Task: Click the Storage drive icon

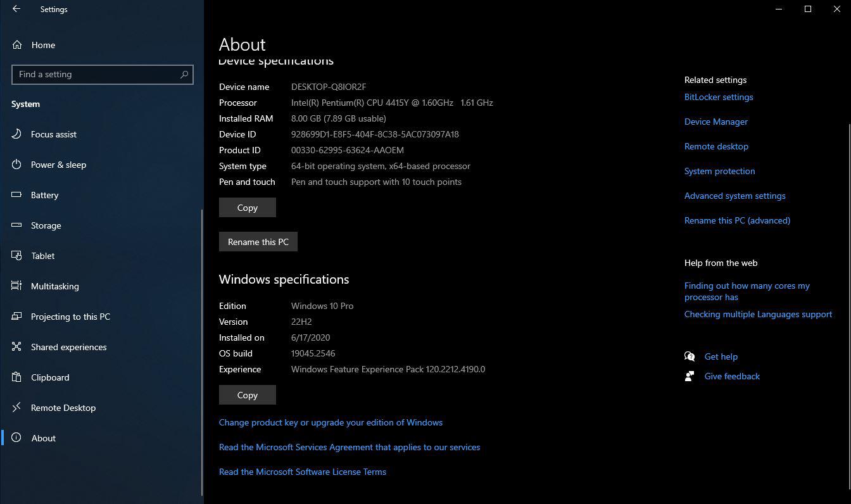Action: click(x=17, y=225)
